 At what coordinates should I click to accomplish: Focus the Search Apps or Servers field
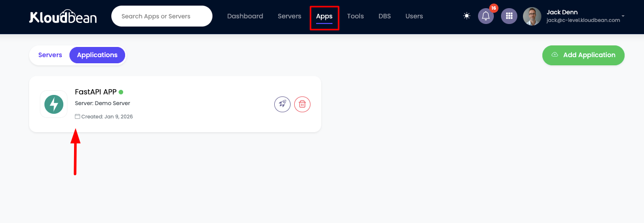(162, 16)
